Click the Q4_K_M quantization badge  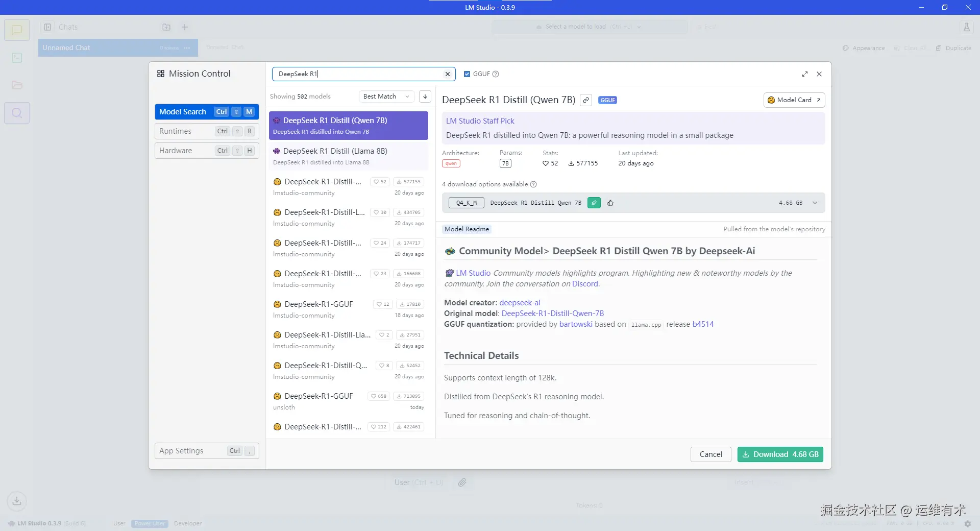[467, 203]
